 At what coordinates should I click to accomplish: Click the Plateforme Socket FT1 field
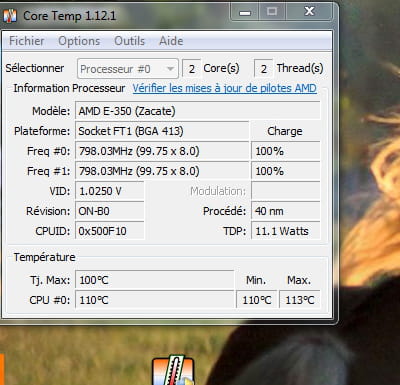click(162, 131)
